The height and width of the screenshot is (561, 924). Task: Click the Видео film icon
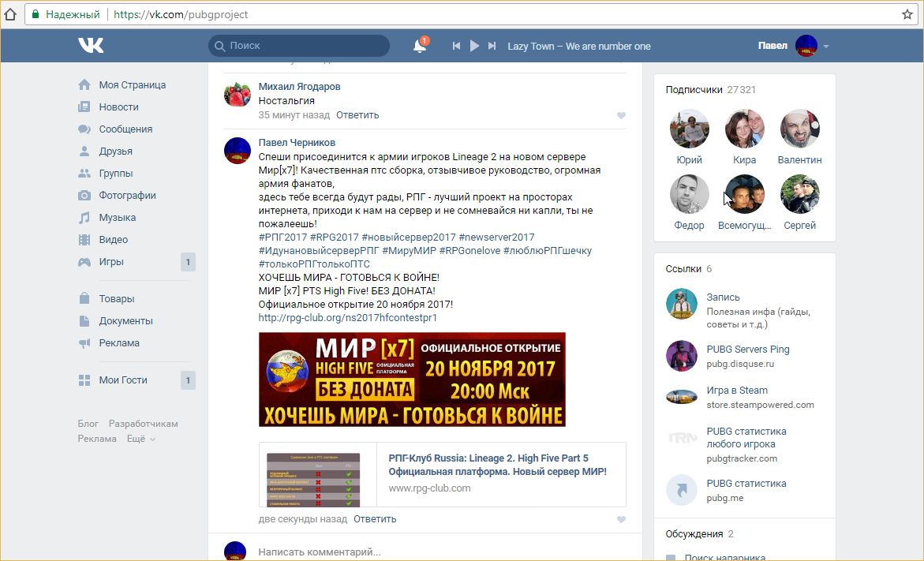coord(84,239)
